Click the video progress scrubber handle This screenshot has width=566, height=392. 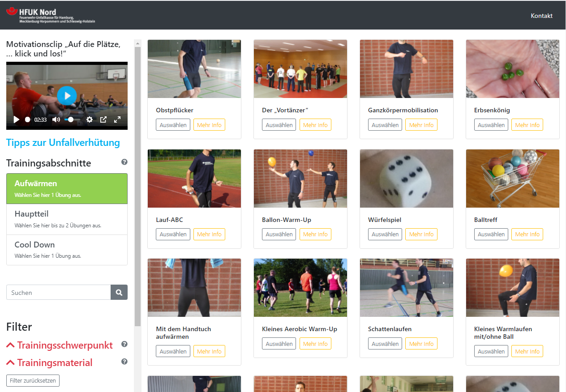tap(27, 119)
